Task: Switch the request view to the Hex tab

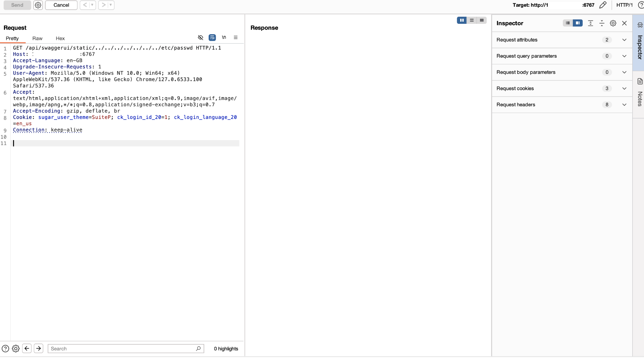Action: 60,38
